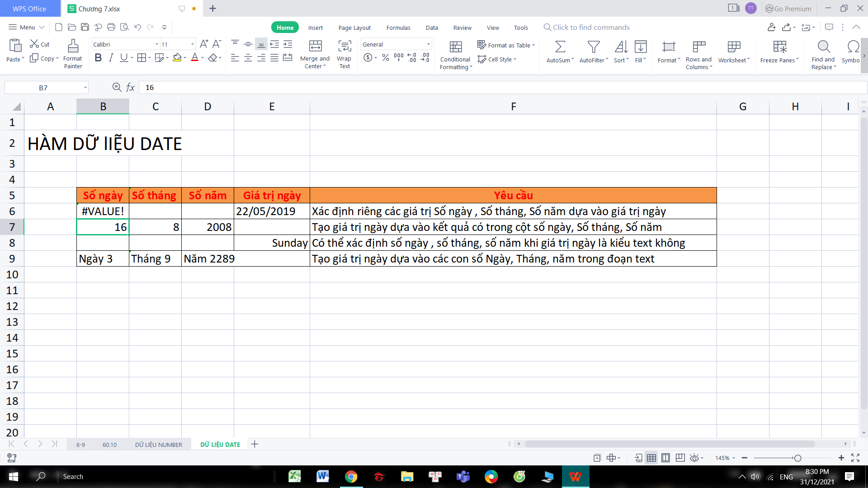Click the Save icon in quick toolbar
The image size is (868, 488).
[85, 27]
